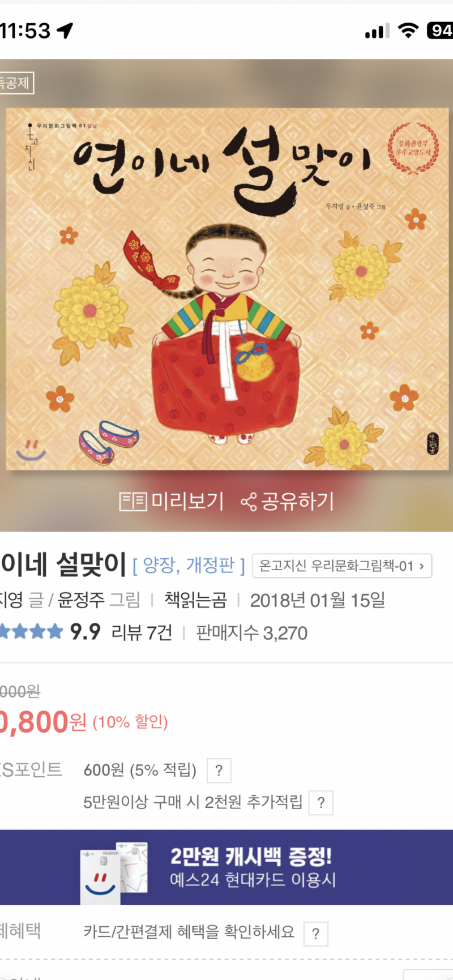Viewport: 453px width, 980px height.
Task: View 리뷰 7건 reviews
Action: (x=142, y=632)
